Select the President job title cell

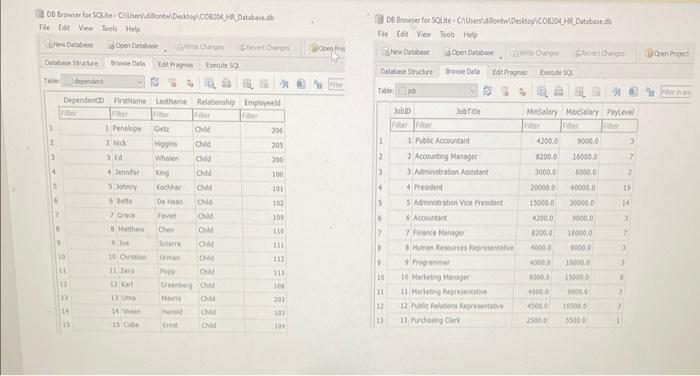point(466,187)
